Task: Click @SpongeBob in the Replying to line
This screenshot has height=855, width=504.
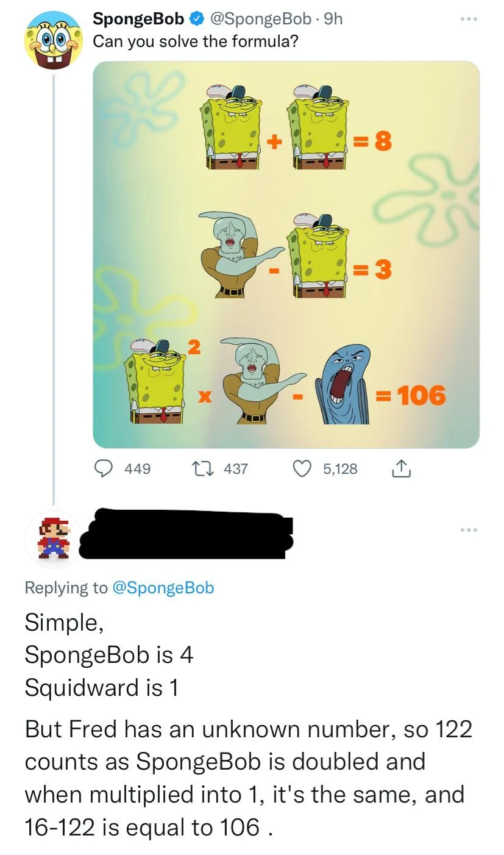Action: tap(163, 587)
